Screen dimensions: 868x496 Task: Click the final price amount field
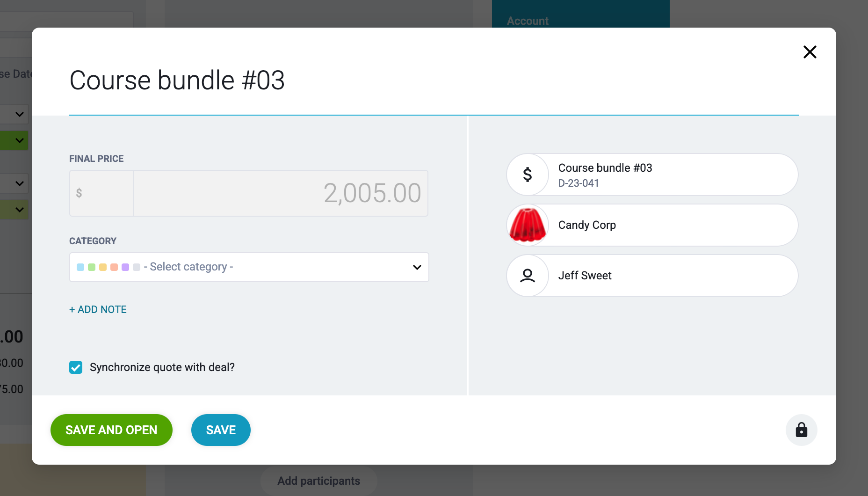pyautogui.click(x=281, y=193)
